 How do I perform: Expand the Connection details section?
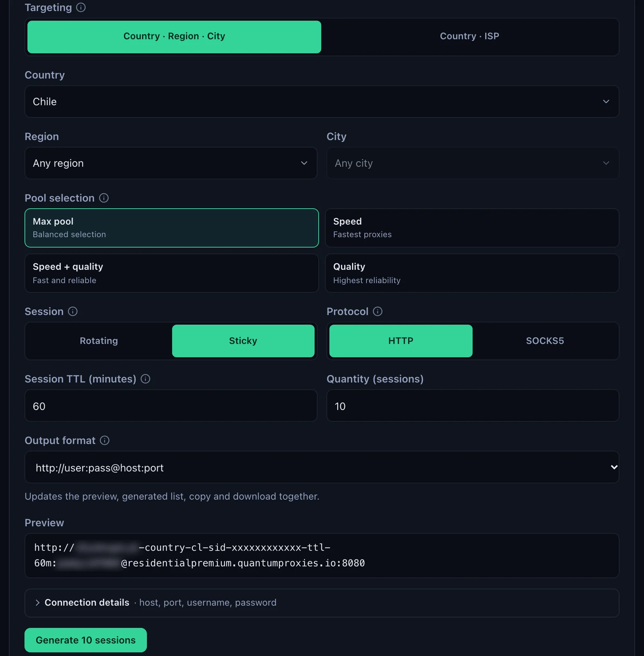click(x=322, y=603)
